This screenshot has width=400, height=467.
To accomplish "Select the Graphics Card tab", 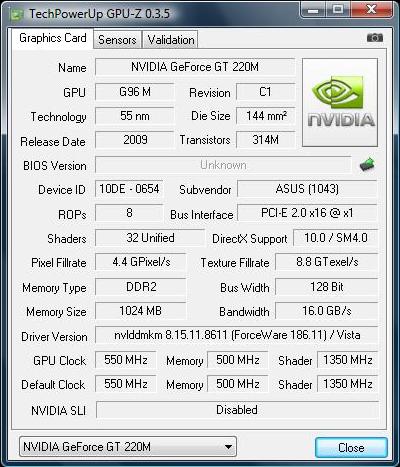I will (53, 38).
